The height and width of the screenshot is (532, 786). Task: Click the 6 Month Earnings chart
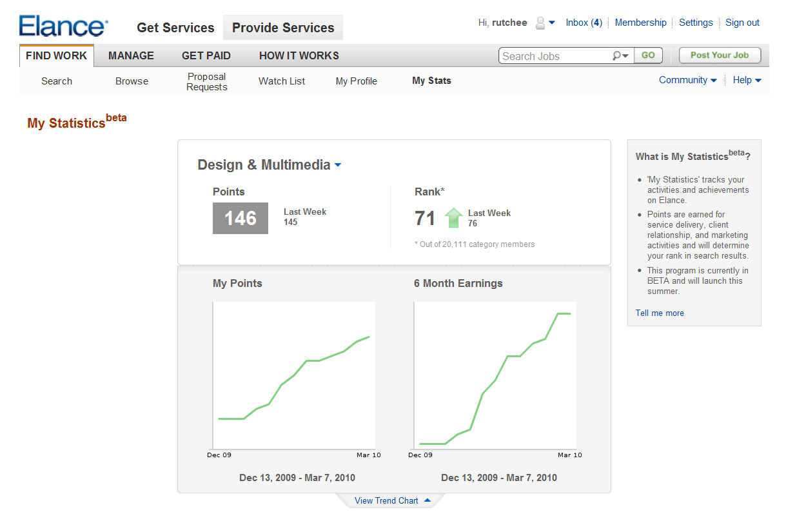(x=495, y=375)
